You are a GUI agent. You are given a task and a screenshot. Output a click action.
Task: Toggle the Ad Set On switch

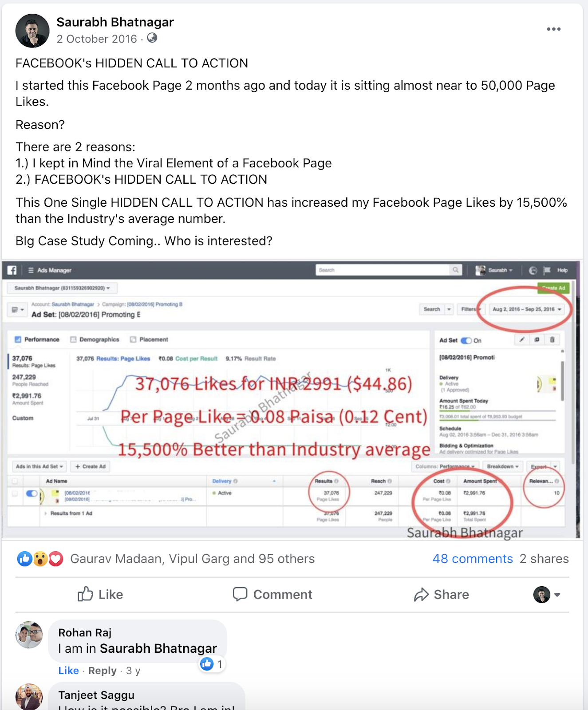click(466, 340)
